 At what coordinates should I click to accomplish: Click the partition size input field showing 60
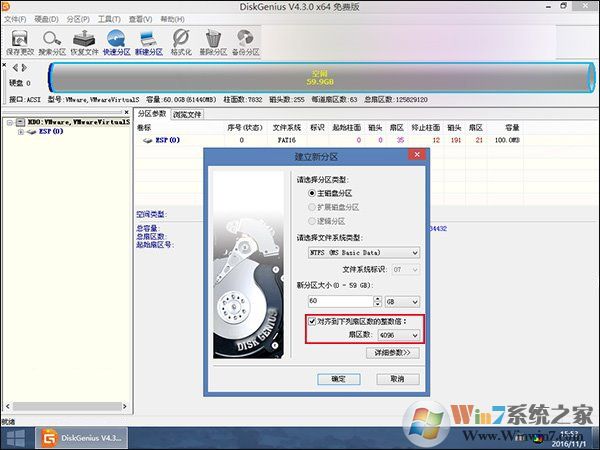click(340, 302)
